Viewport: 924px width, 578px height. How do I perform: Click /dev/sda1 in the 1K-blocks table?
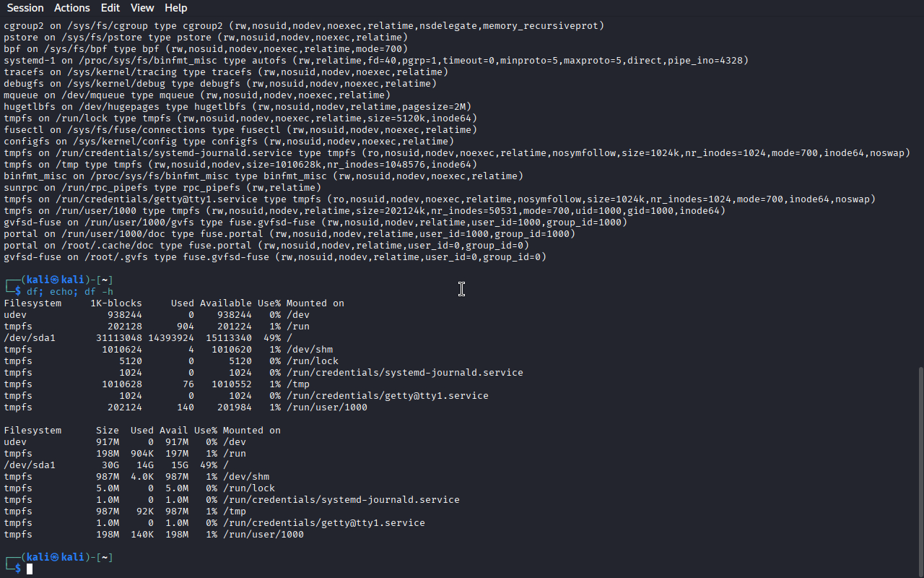coord(30,338)
